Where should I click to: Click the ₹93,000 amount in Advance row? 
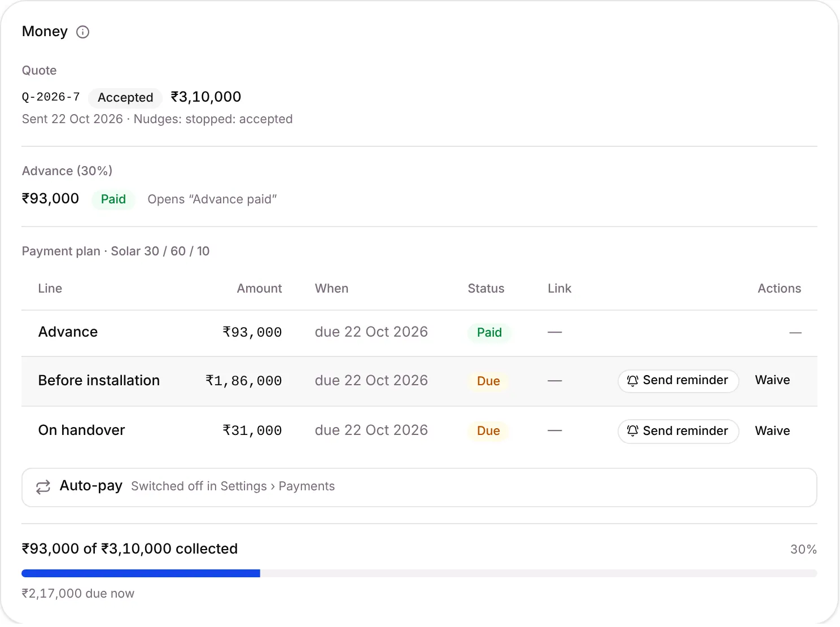point(252,333)
